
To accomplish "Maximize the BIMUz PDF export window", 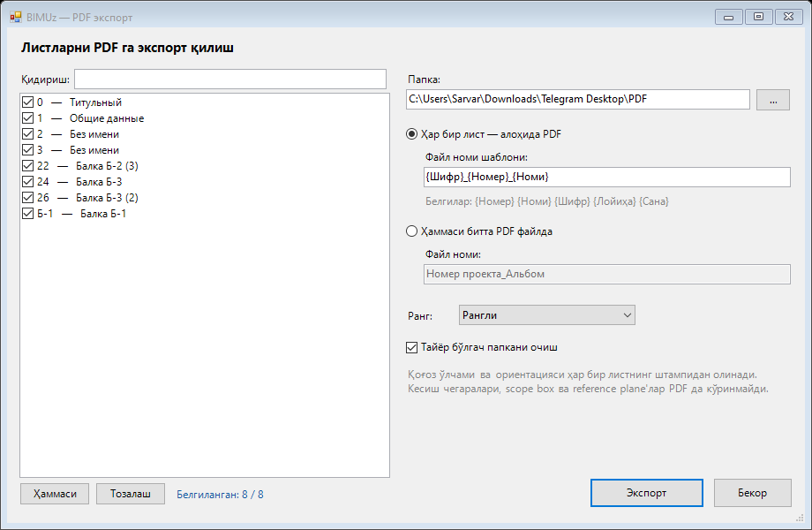I will coord(759,17).
